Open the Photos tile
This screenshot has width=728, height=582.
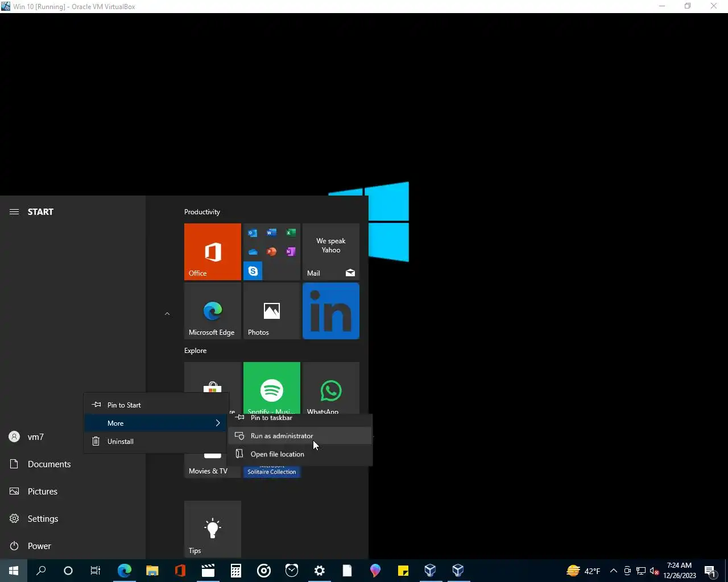tap(272, 311)
